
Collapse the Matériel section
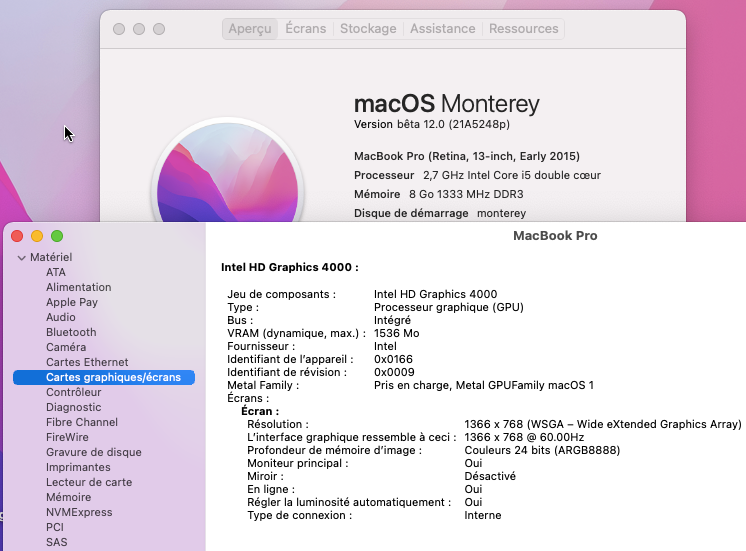pyautogui.click(x=21, y=257)
